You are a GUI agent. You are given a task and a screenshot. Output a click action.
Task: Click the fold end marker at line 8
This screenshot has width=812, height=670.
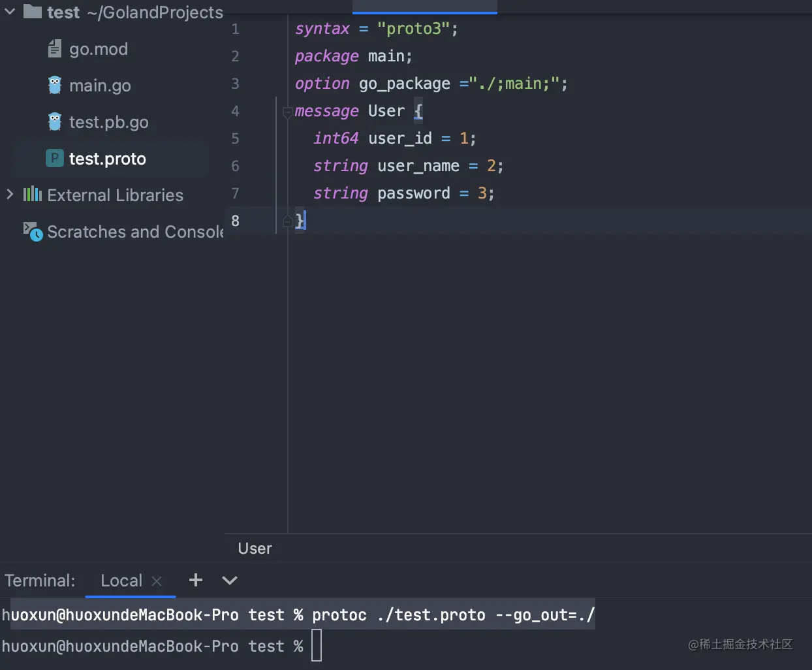[x=287, y=222]
